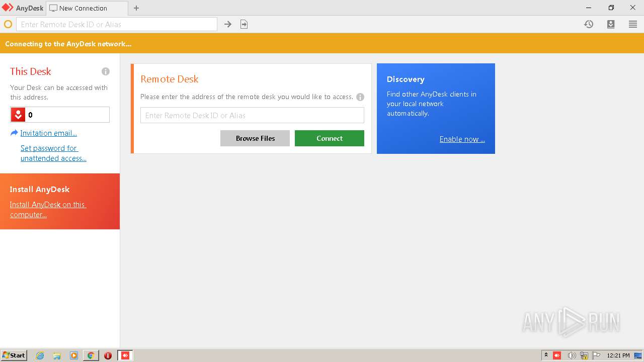Click the 'Connecting to the AnyDesk network...' text
The image size is (644, 362).
[x=68, y=44]
